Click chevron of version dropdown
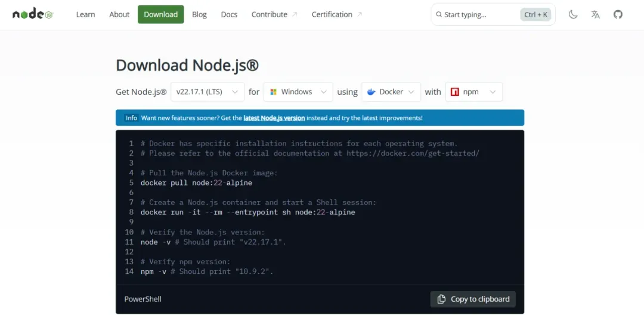Viewport: 644px width, 315px height. (235, 92)
